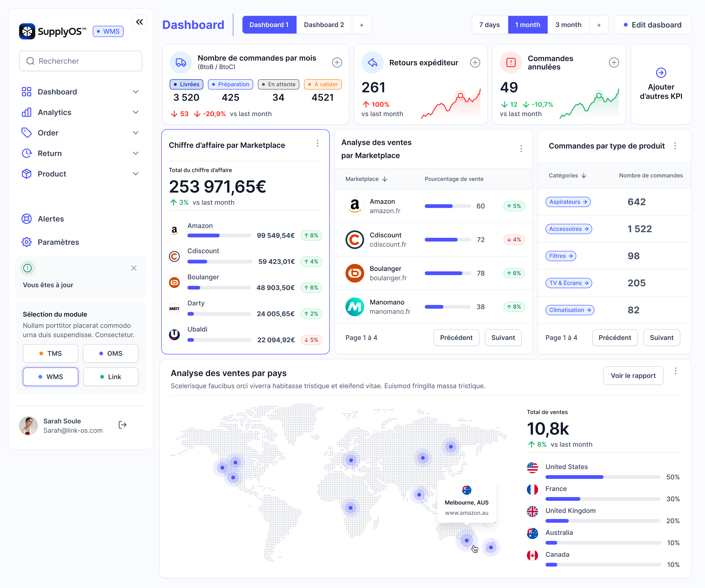Open kebab menu on Chiffre d'affaire card

point(317,144)
